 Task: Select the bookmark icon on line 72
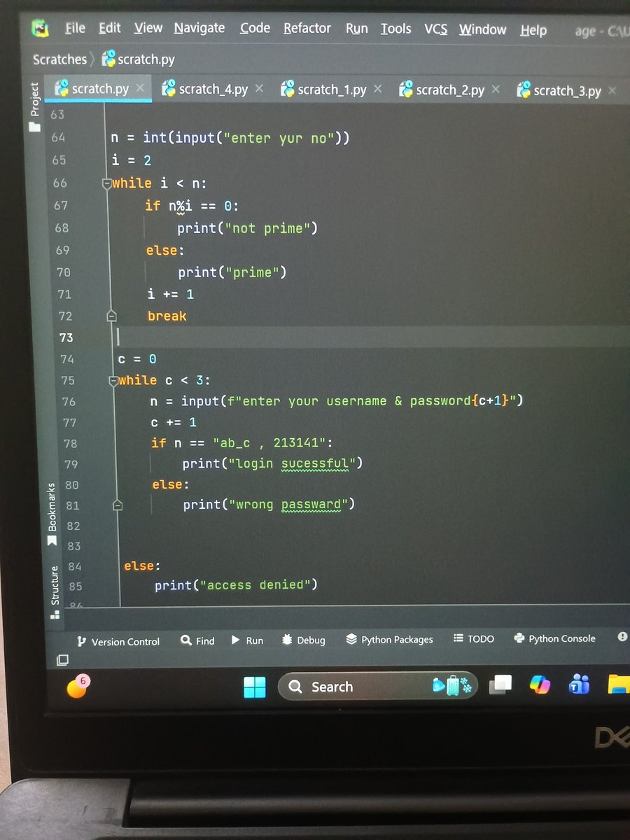[111, 316]
